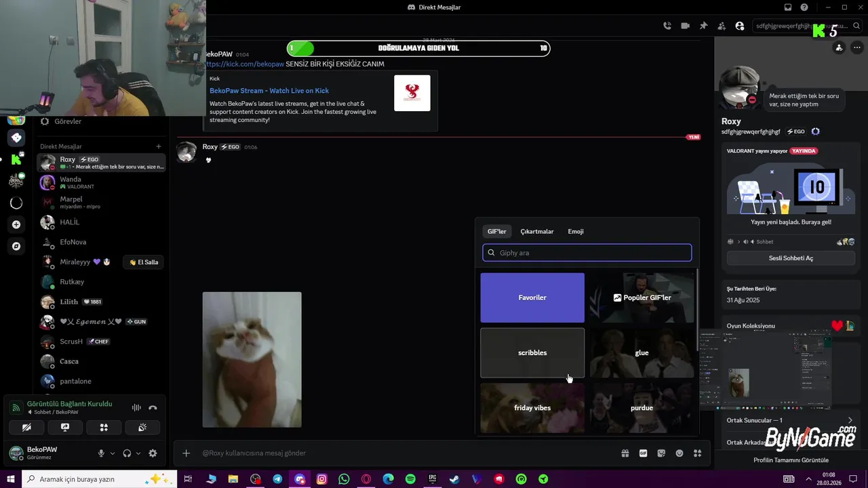
Task: Open Lilith direct message
Action: click(102, 302)
